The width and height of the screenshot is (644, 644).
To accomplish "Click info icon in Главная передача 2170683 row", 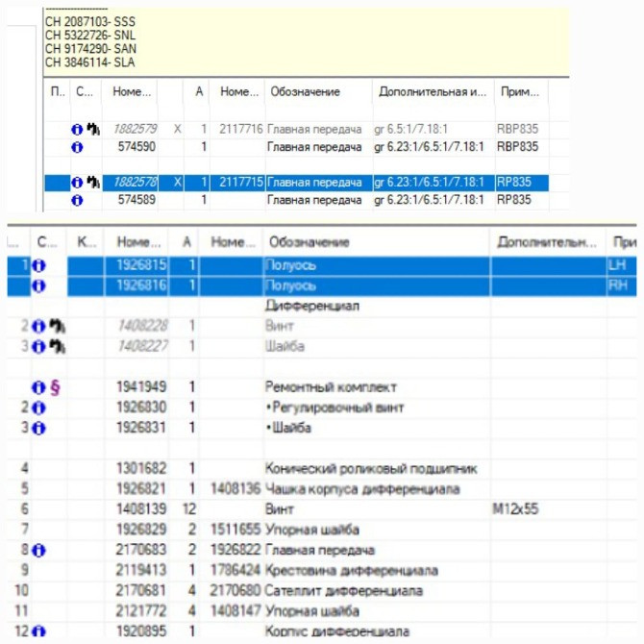I will (39, 550).
